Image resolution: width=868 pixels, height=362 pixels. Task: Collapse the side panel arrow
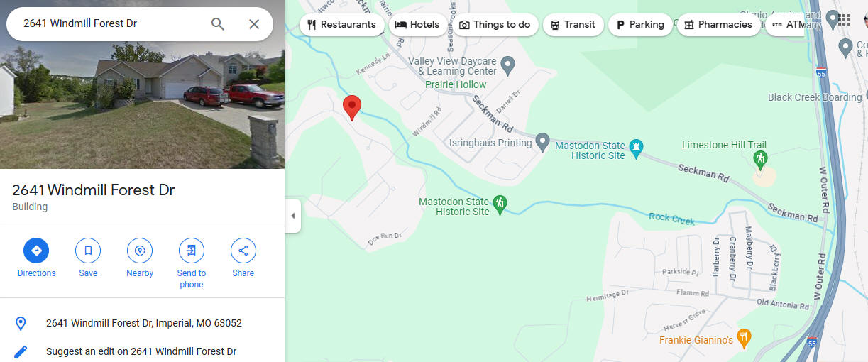292,216
